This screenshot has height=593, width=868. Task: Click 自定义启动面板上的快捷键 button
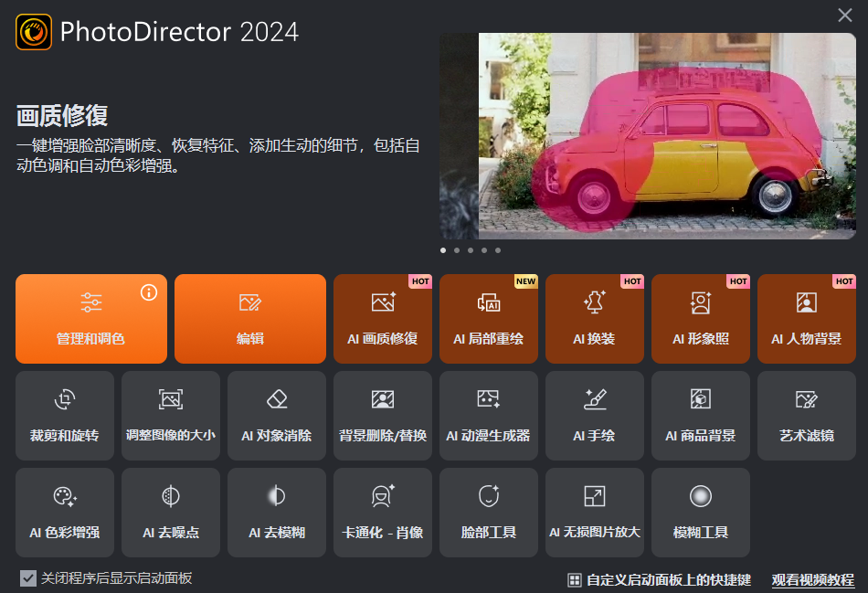point(659,580)
